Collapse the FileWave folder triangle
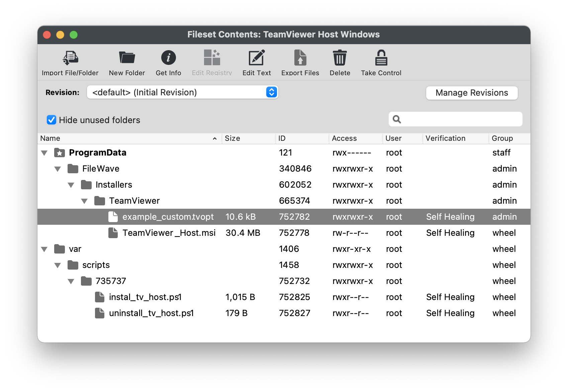 58,169
